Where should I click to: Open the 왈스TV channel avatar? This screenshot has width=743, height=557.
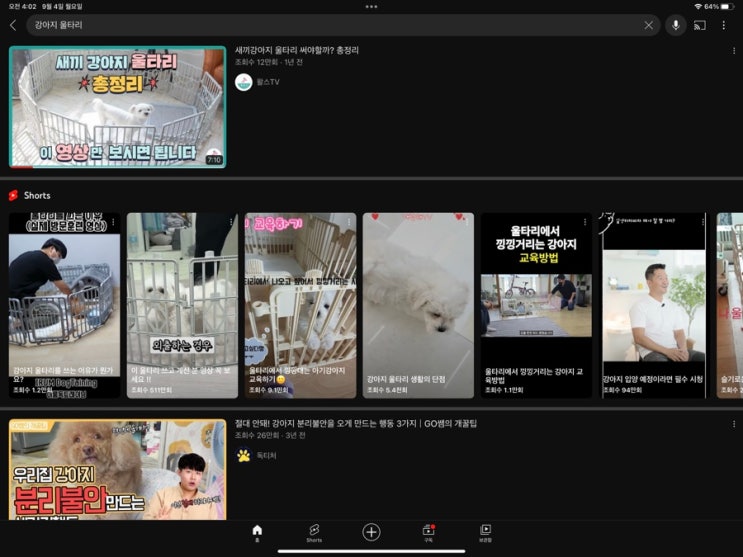pyautogui.click(x=244, y=82)
